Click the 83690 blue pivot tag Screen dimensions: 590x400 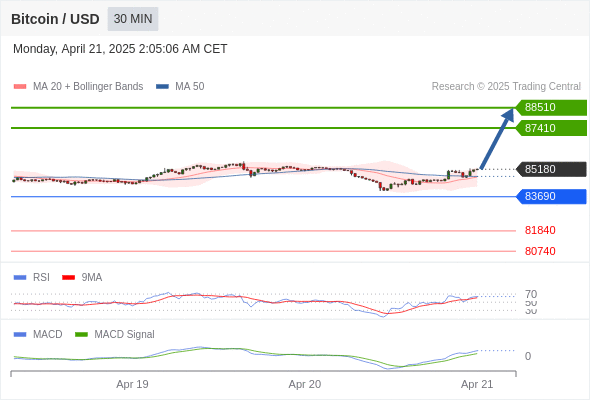pyautogui.click(x=551, y=196)
